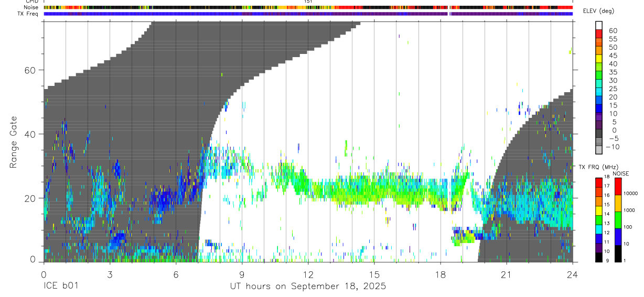This screenshot has height=297, width=644.
Task: Click ELEV legend value 30
Action: 613,80
